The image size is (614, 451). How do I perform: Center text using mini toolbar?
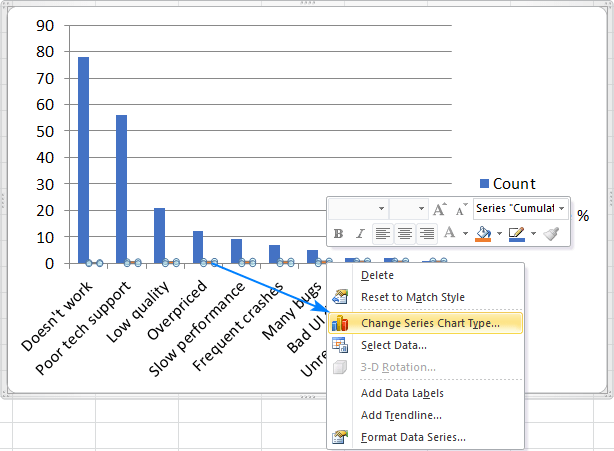pos(405,234)
